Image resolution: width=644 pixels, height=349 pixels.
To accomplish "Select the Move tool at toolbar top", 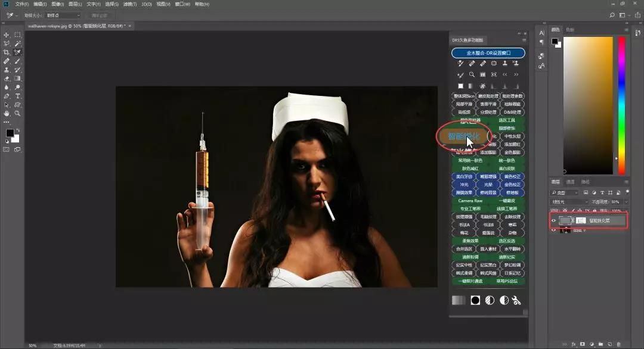I will pos(6,35).
